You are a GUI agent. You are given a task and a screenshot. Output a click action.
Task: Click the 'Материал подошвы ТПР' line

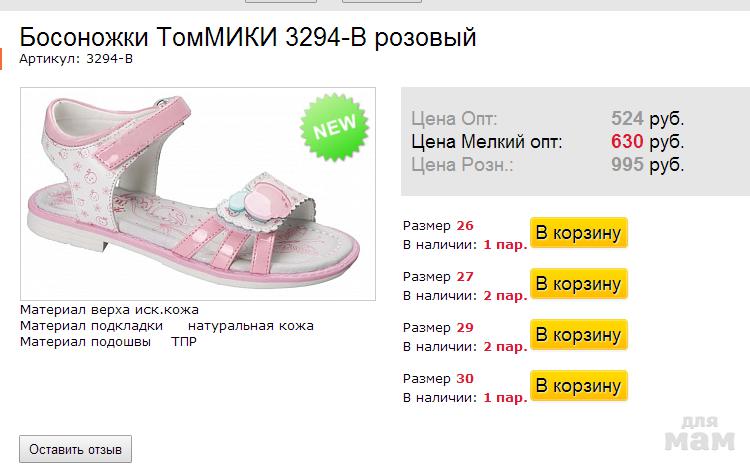(108, 342)
